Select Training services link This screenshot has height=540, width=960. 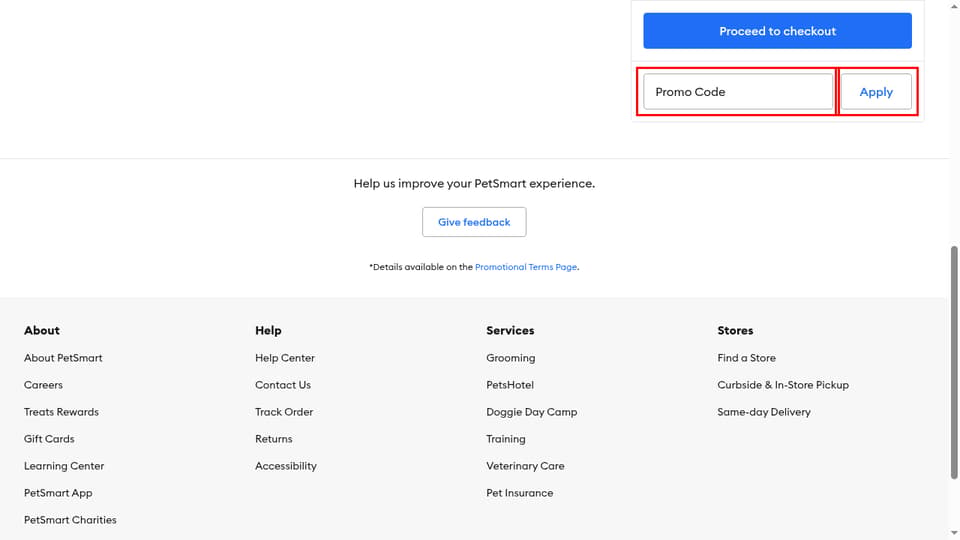point(506,438)
